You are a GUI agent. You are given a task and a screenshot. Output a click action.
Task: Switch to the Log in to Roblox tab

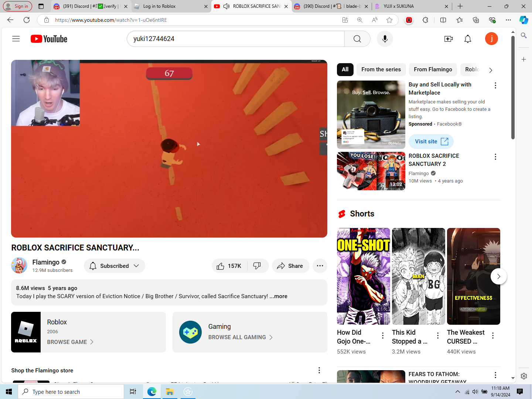171,6
